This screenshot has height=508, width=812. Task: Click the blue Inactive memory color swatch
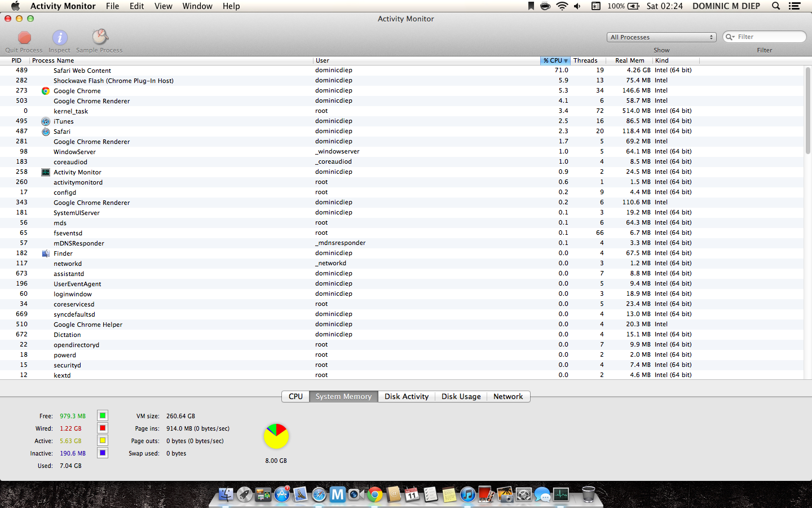(103, 453)
